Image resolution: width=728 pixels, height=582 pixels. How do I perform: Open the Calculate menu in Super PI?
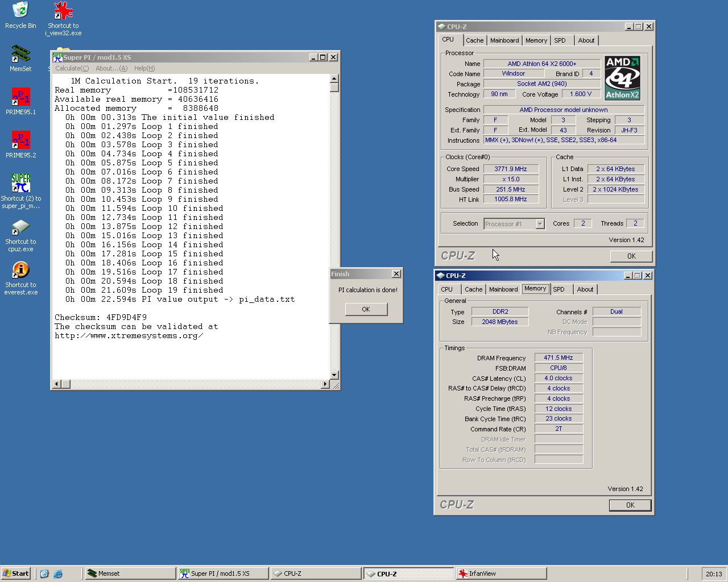72,68
